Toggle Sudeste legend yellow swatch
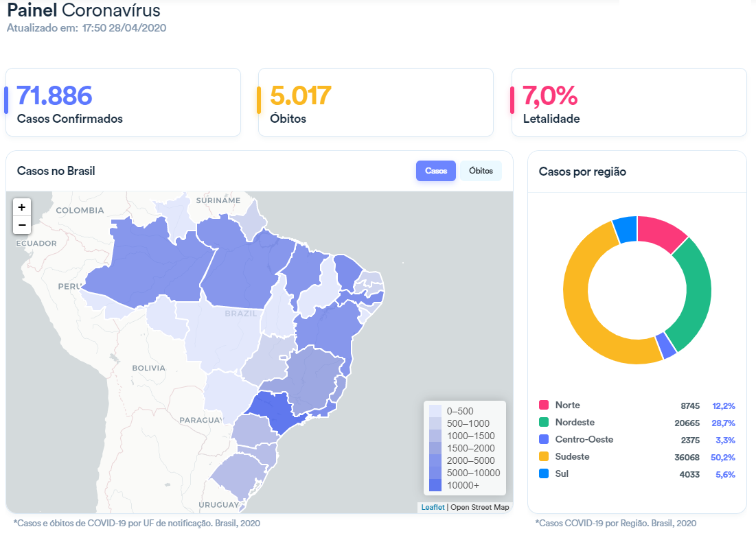Screen dimensions: 756x540 (x=544, y=457)
